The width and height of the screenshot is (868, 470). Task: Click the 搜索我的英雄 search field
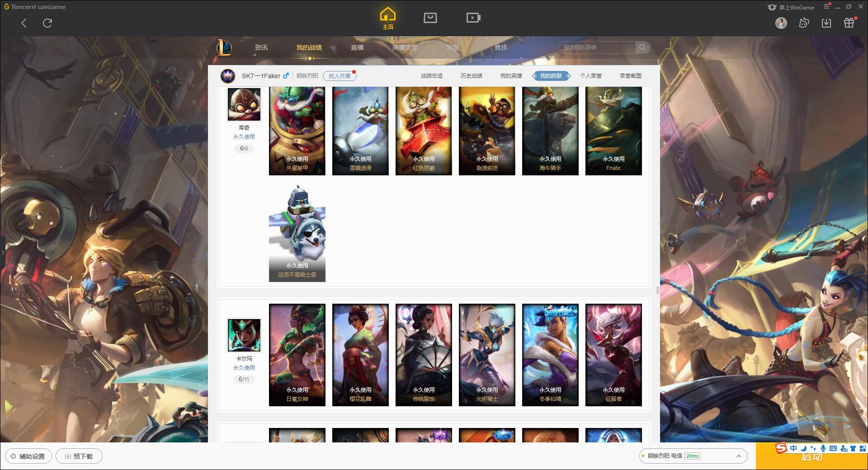[598, 47]
